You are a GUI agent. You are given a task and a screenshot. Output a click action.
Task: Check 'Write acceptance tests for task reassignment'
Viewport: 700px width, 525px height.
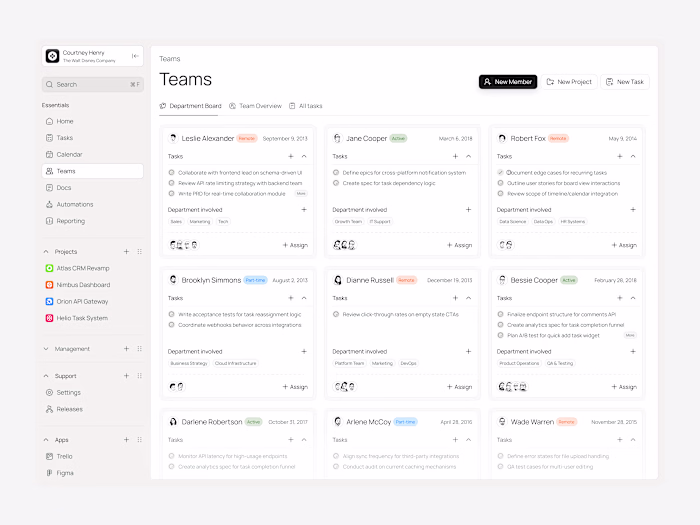(x=171, y=314)
